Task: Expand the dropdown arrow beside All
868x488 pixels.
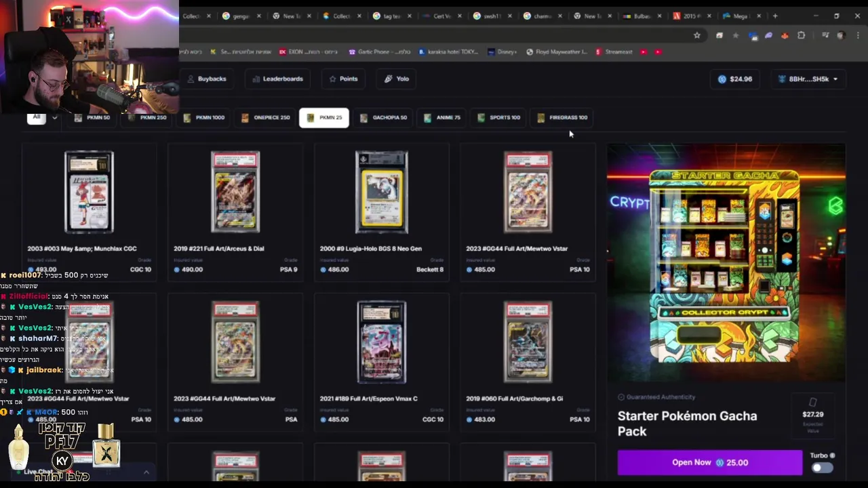Action: tap(54, 118)
